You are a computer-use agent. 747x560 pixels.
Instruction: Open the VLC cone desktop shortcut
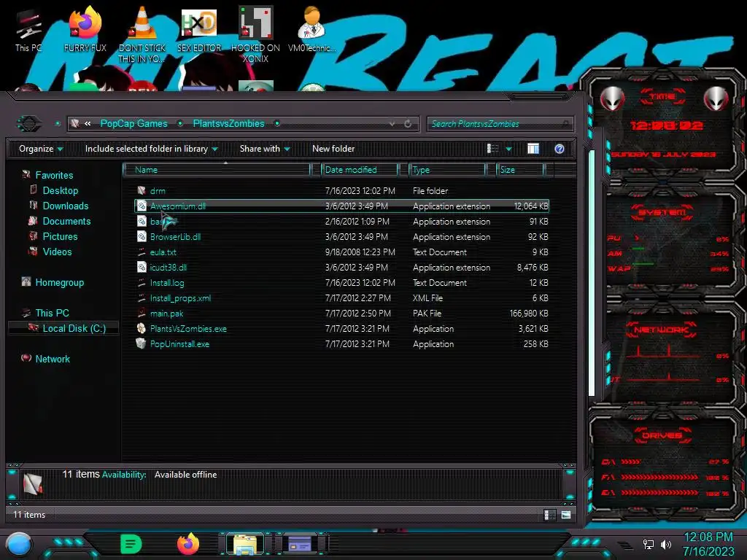coord(142,34)
